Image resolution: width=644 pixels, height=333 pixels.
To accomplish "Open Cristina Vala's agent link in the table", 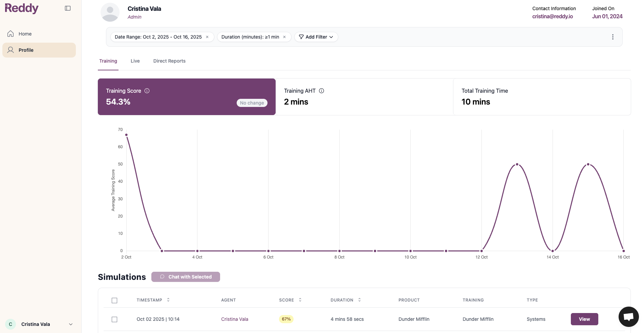I will point(235,319).
